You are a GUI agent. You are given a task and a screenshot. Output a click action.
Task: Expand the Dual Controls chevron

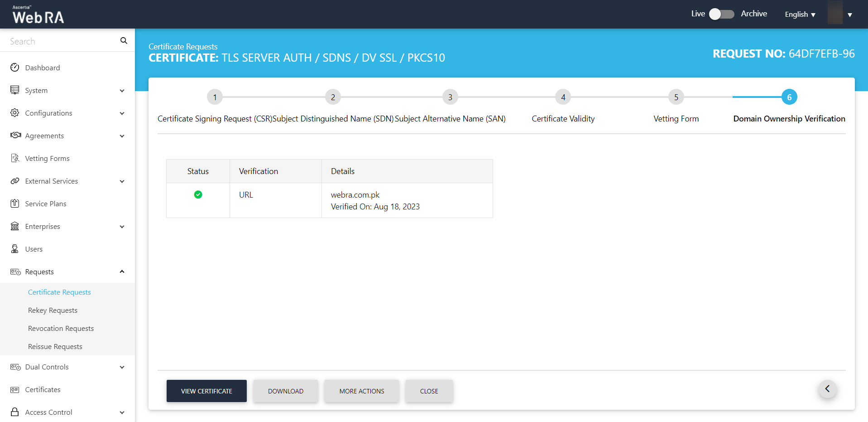(x=122, y=367)
